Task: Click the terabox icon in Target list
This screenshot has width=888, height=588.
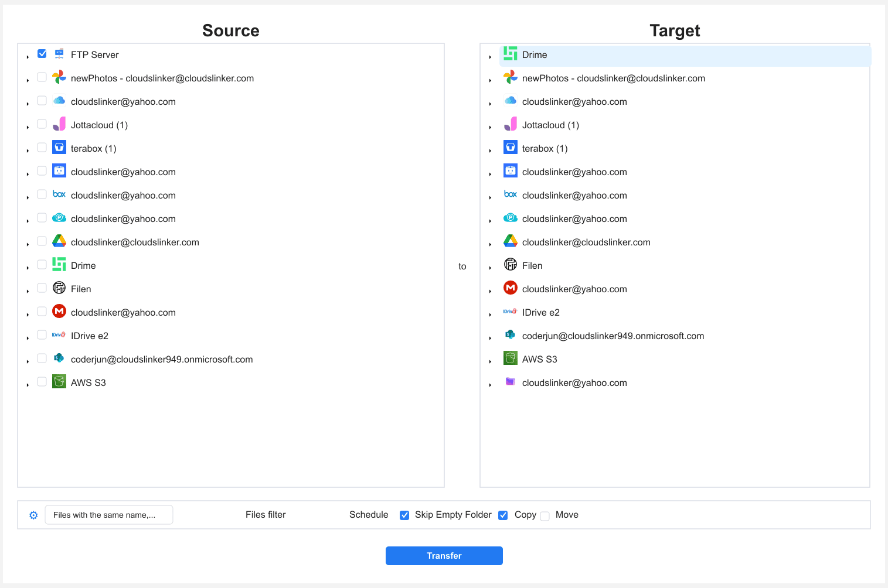Action: (511, 148)
